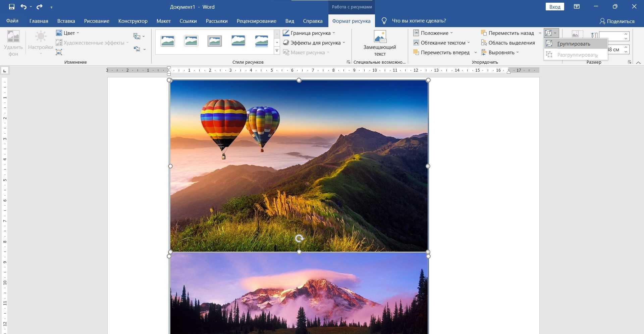The image size is (644, 334).
Task: Select the third picture style thumbnail
Action: point(215,41)
